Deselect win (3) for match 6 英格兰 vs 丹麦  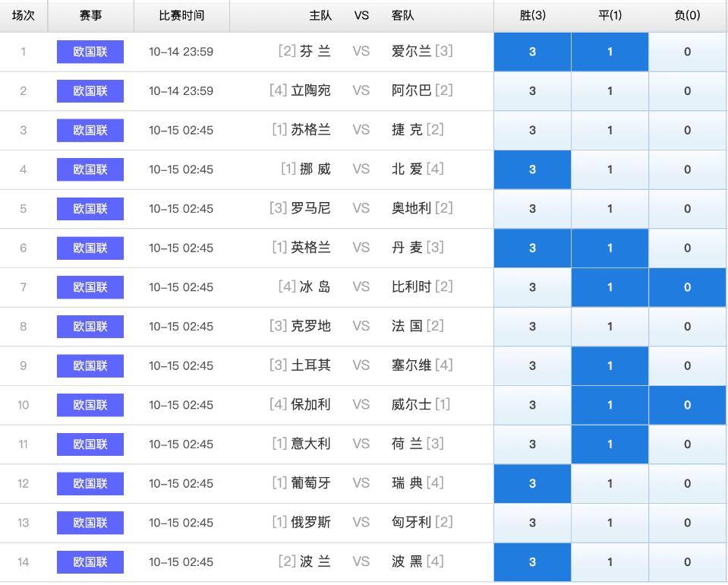(x=532, y=248)
